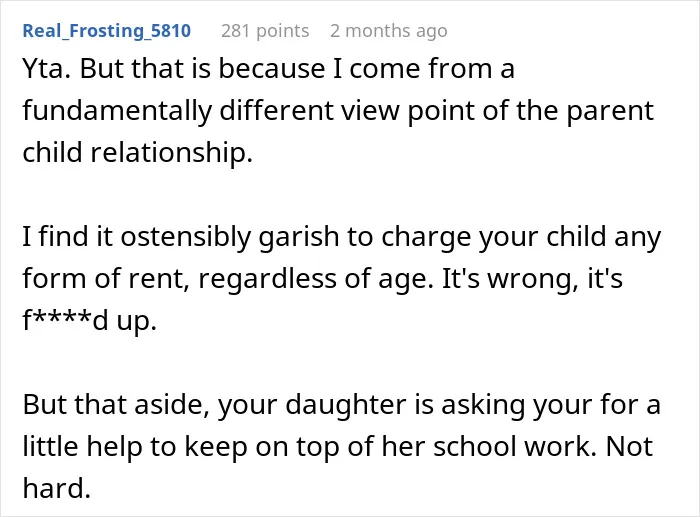The image size is (700, 517).
Task: Click the word parent ending second line
Action: [x=610, y=111]
